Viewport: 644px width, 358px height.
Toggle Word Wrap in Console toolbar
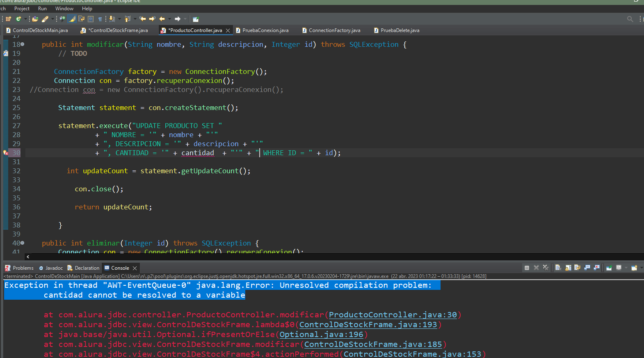pyautogui.click(x=577, y=268)
